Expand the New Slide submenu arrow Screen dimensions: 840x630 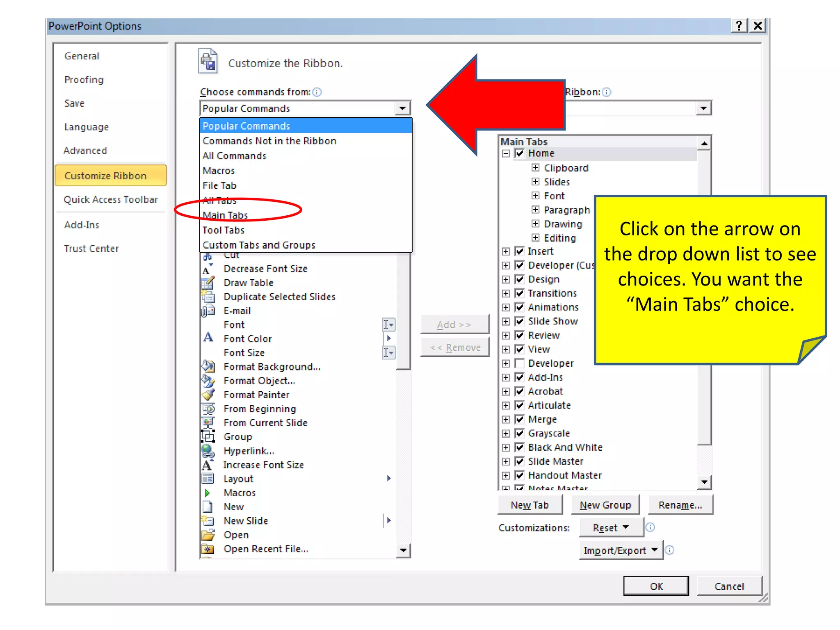[x=389, y=520]
